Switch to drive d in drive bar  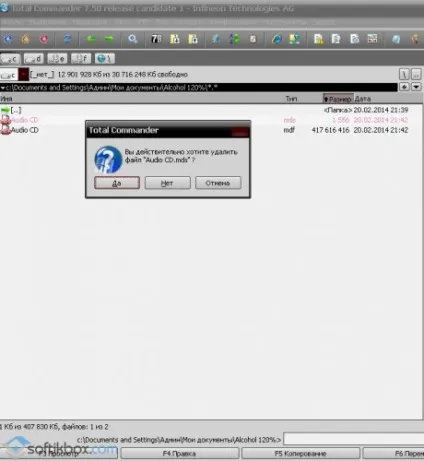34,59
